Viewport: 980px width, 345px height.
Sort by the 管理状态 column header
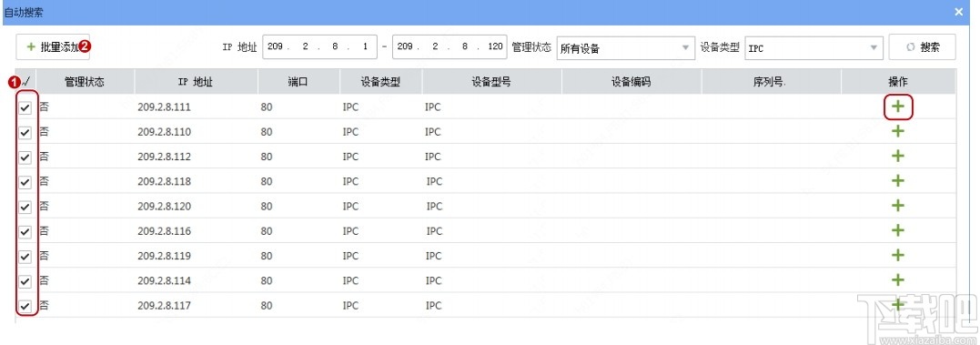coord(85,81)
